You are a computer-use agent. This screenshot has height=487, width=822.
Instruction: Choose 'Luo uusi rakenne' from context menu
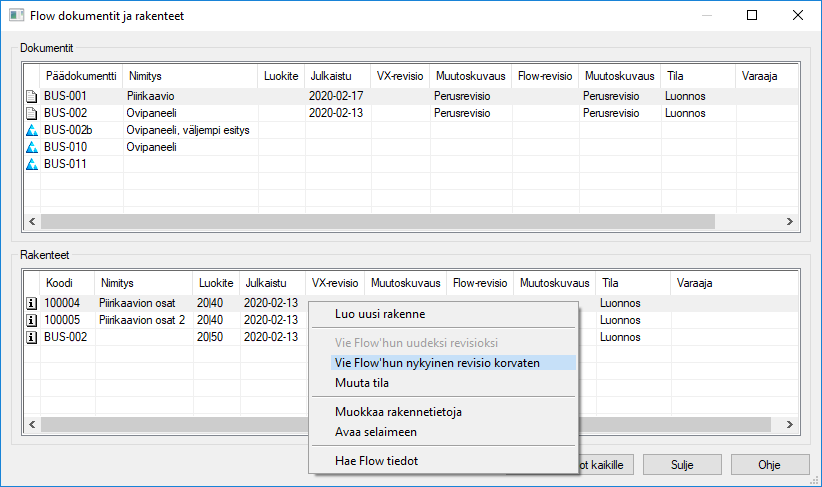coord(379,314)
